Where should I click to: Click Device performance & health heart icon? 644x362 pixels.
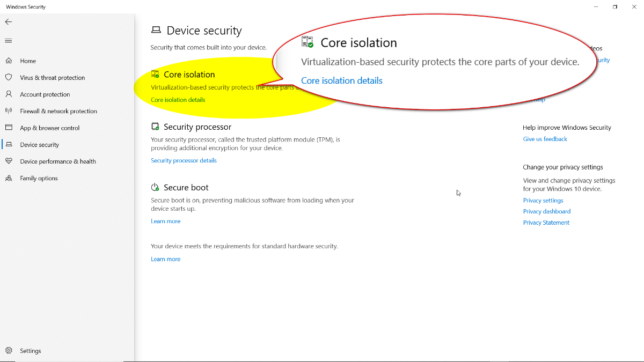pos(9,161)
